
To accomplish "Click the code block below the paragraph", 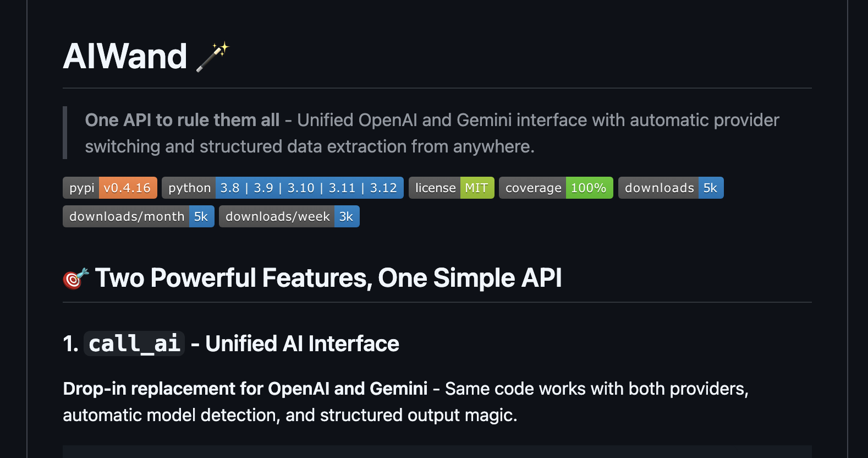I will pyautogui.click(x=437, y=451).
